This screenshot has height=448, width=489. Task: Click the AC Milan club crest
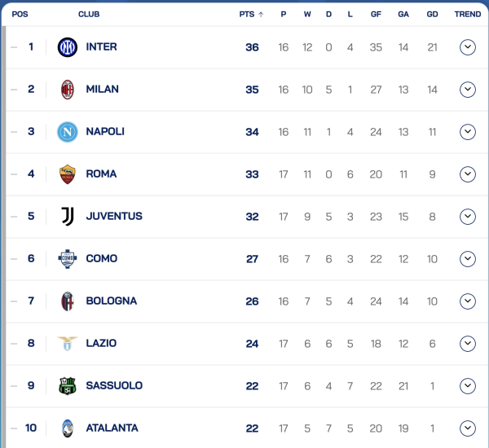pyautogui.click(x=68, y=90)
